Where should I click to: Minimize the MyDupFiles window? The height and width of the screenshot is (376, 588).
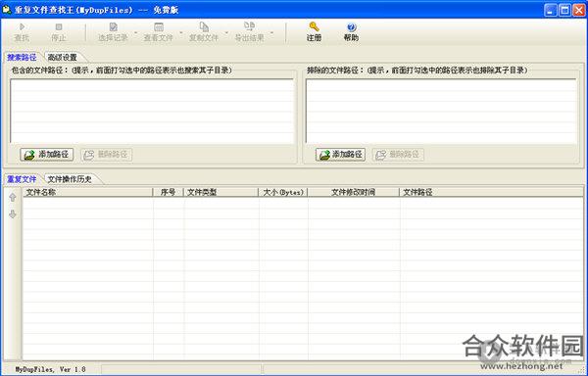(x=551, y=10)
